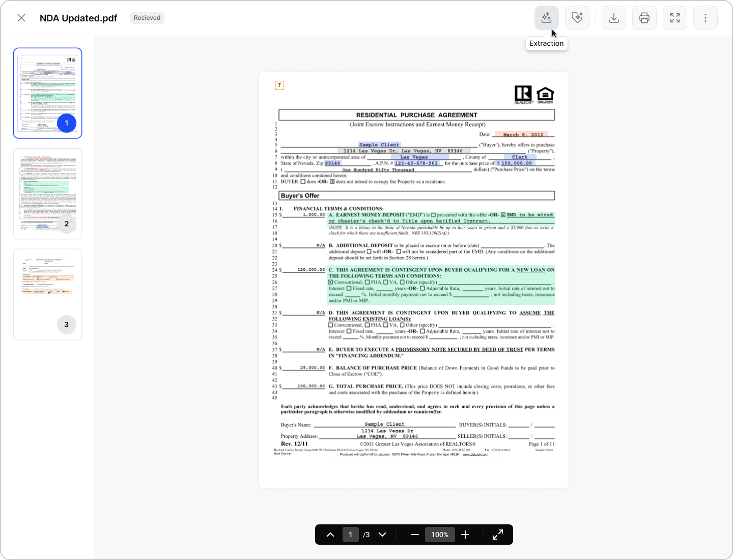Go to next page with down chevron
This screenshot has height=560, width=733.
pos(382,535)
